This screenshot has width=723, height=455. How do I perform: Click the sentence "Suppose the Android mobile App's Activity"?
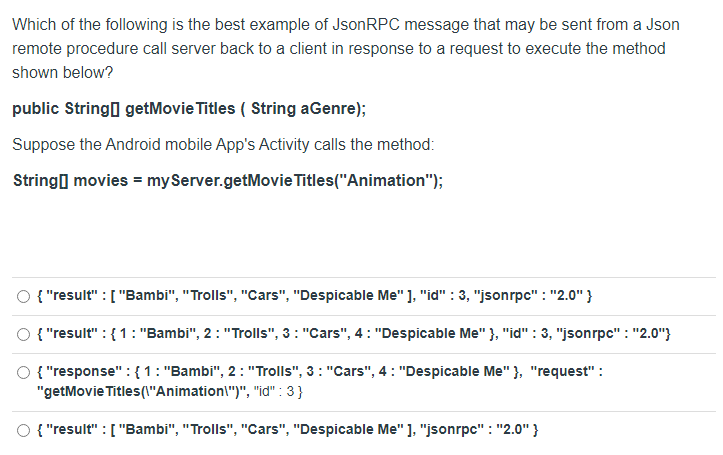223,145
